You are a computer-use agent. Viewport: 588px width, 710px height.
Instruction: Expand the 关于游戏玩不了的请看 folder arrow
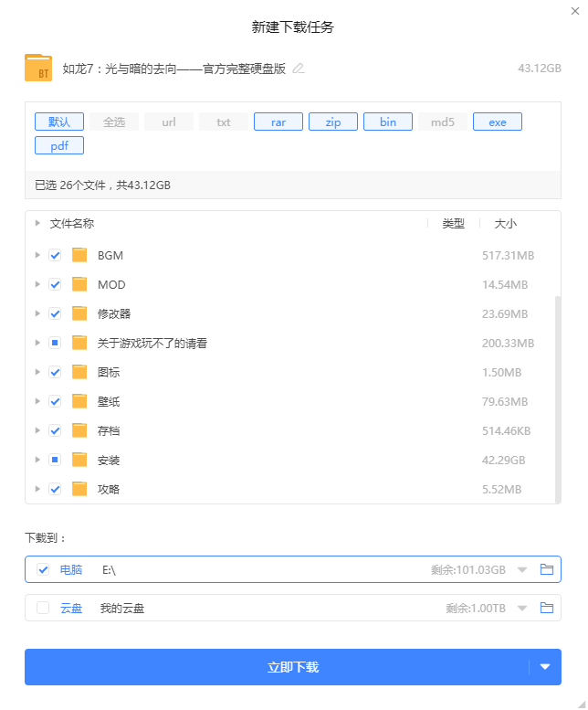37,343
